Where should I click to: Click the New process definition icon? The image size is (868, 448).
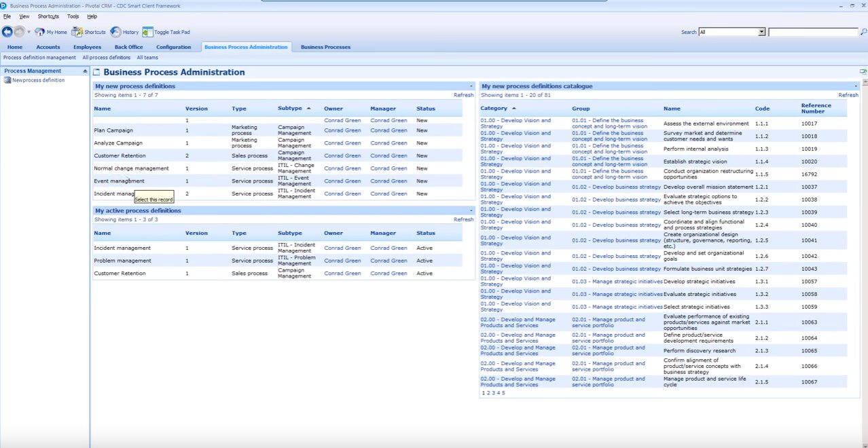point(7,80)
